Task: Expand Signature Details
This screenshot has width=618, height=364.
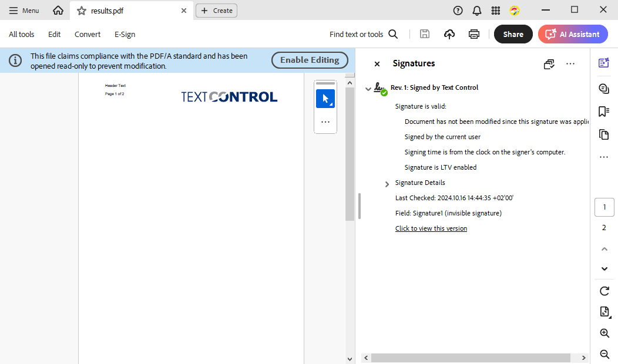Action: pyautogui.click(x=387, y=184)
